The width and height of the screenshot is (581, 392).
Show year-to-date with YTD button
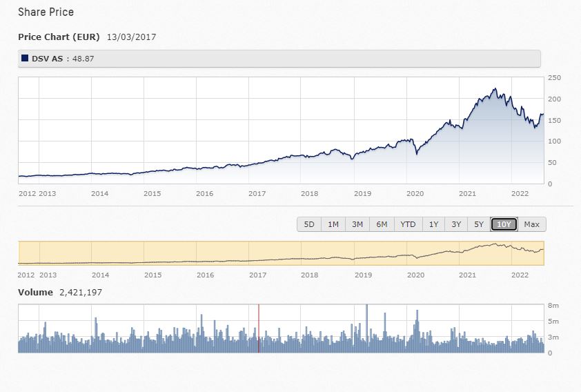pyautogui.click(x=408, y=224)
